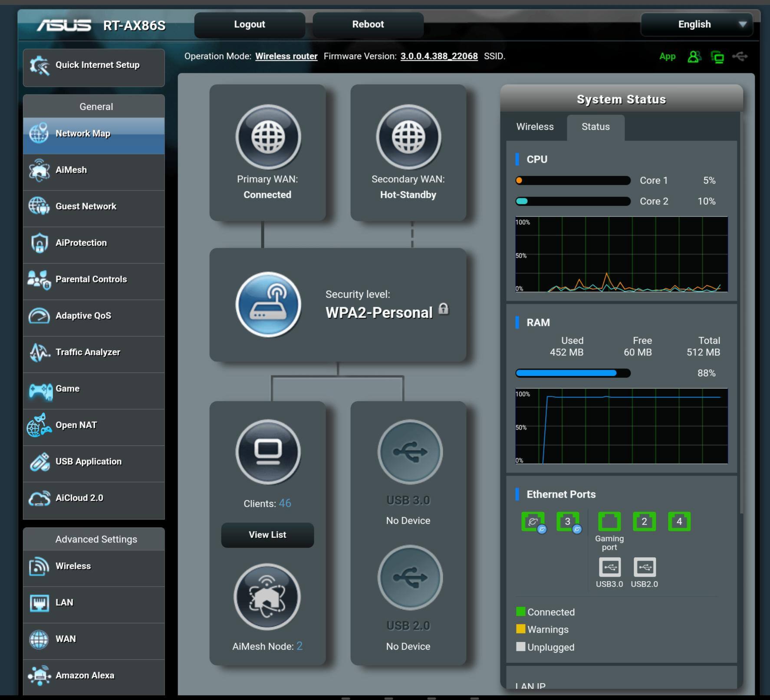
Task: Click the Secondary WAN globe icon
Action: (x=408, y=137)
